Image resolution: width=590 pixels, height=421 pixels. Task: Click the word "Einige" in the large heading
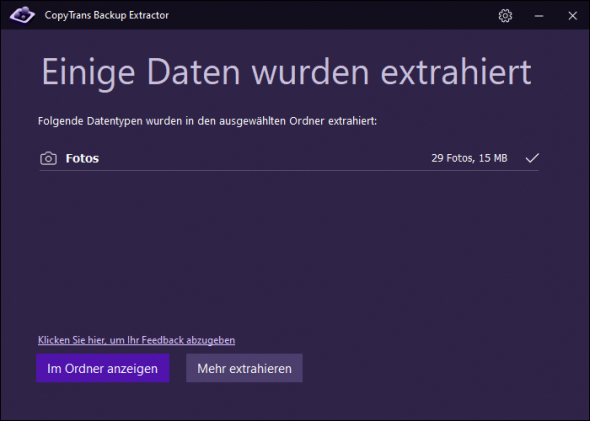click(x=88, y=72)
